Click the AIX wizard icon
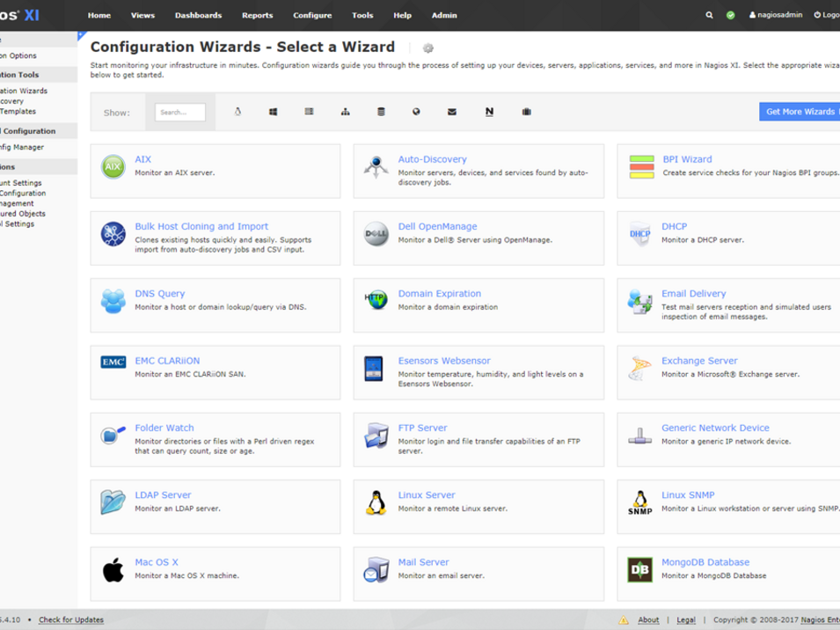 pyautogui.click(x=113, y=166)
